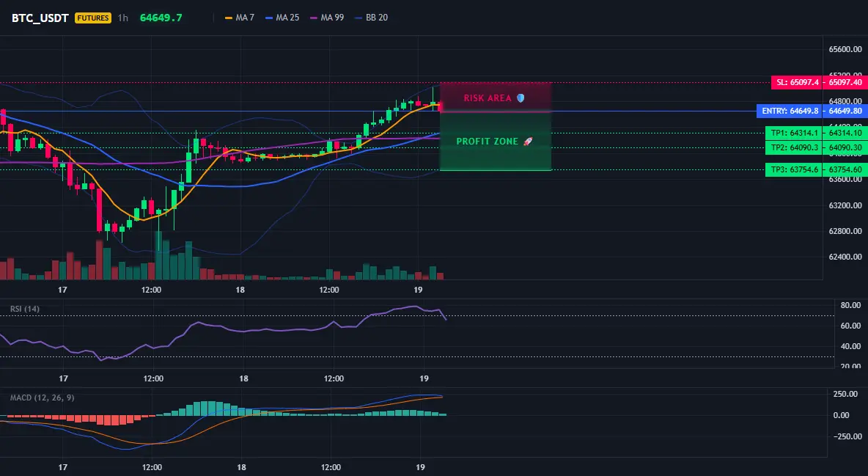
Task: Click the BTC_USDT symbol name
Action: click(40, 18)
